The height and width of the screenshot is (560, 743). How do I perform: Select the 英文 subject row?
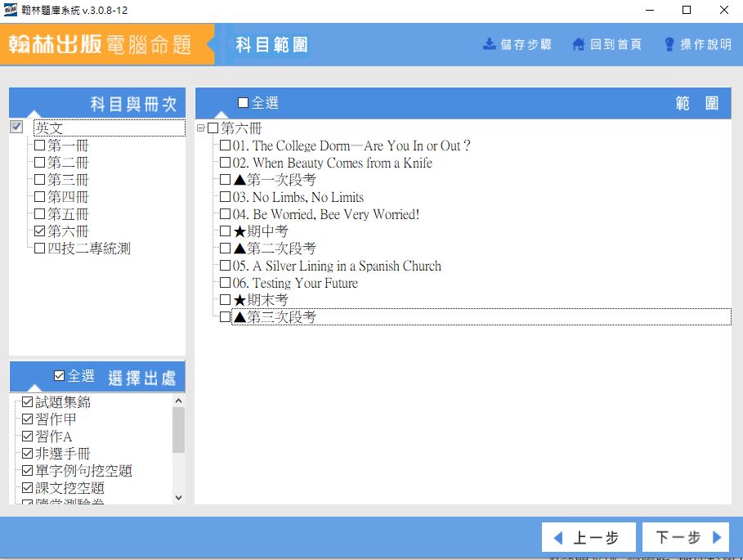[x=109, y=128]
